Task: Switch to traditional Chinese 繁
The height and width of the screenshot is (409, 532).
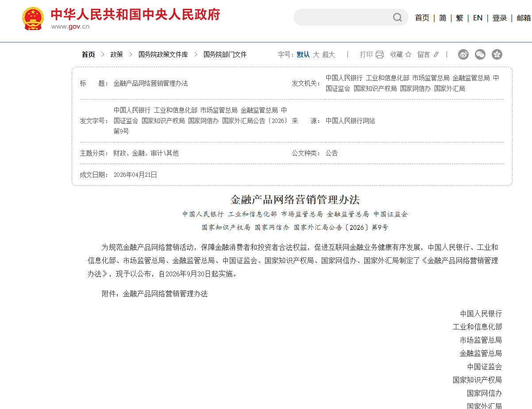Action: coord(459,18)
